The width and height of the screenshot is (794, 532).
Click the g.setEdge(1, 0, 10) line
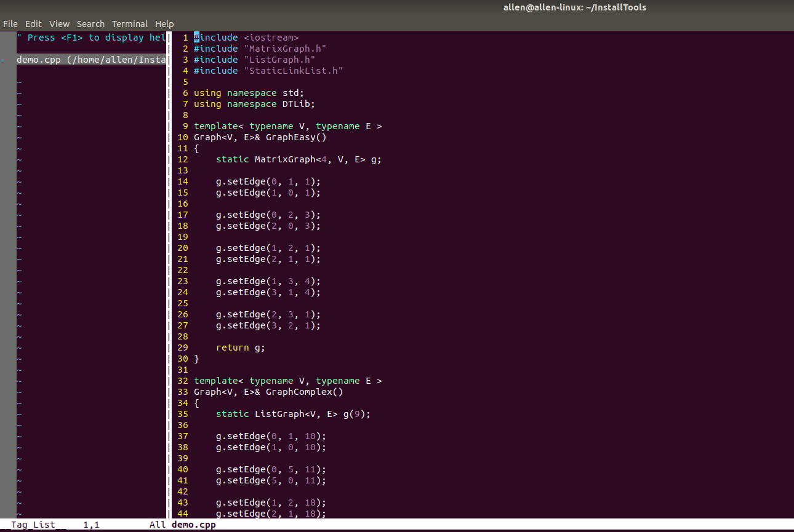pyautogui.click(x=271, y=447)
